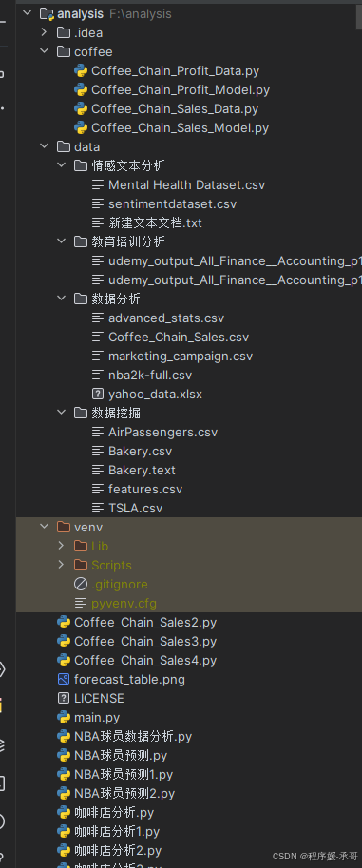Click the ignore icon next to .gitignore
The height and width of the screenshot is (868, 362).
(x=81, y=584)
